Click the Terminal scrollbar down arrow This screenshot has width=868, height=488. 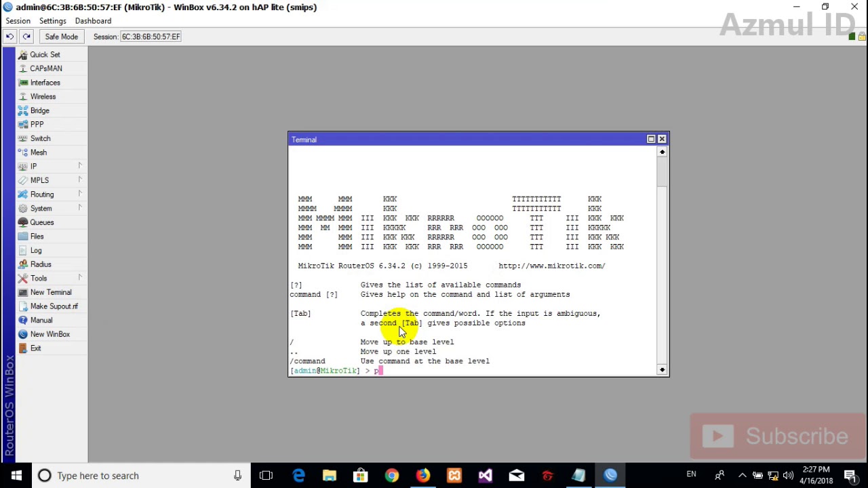tap(662, 369)
